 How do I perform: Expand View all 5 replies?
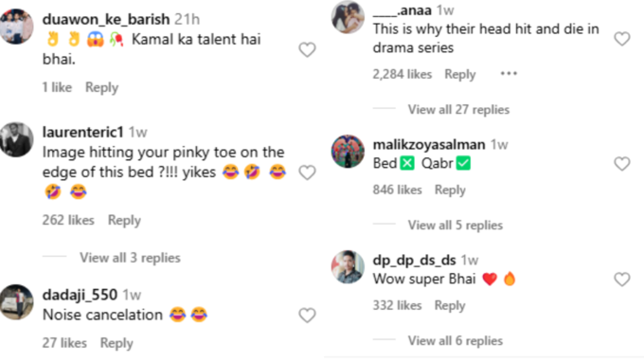click(456, 226)
